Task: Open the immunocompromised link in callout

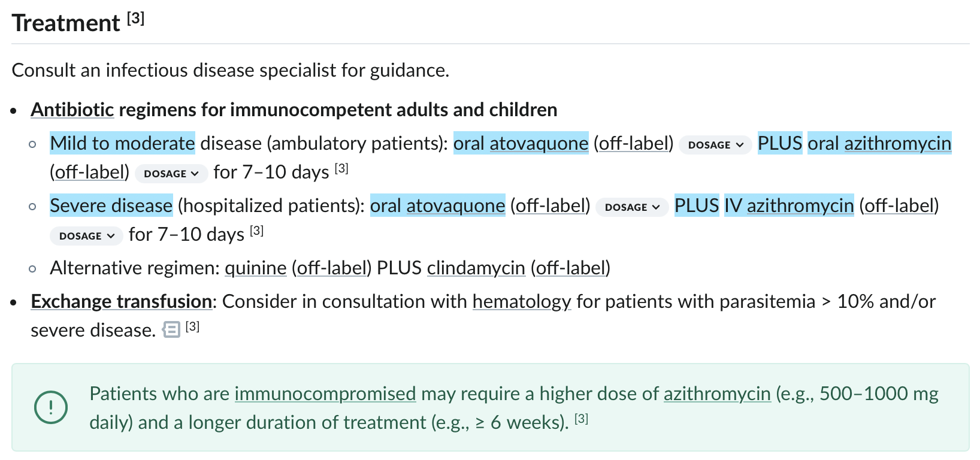Action: [325, 394]
